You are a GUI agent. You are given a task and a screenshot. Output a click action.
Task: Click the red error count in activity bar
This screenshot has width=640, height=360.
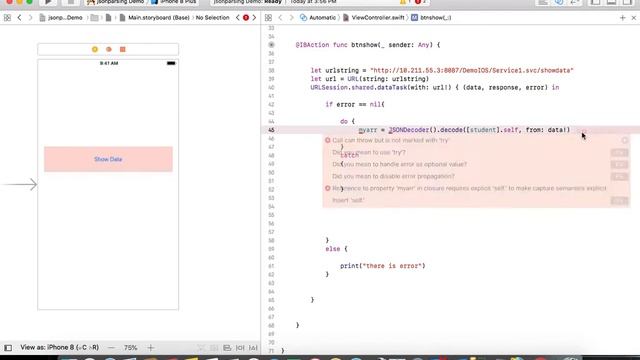point(420,2)
